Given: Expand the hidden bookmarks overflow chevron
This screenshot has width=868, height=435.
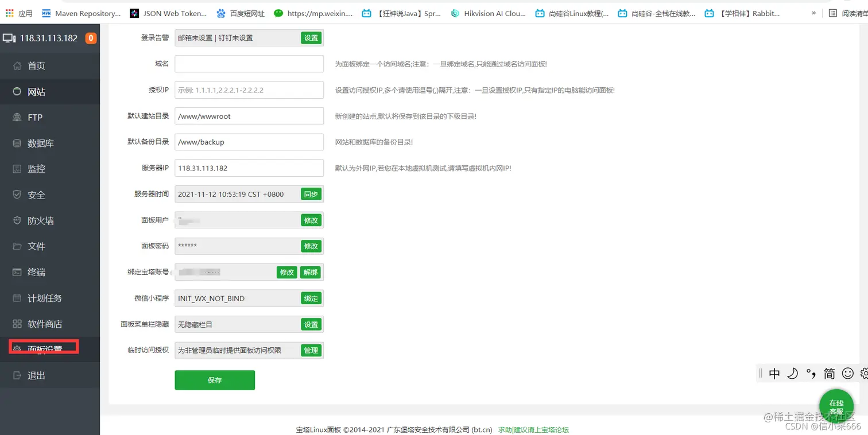Looking at the screenshot, I should tap(815, 13).
